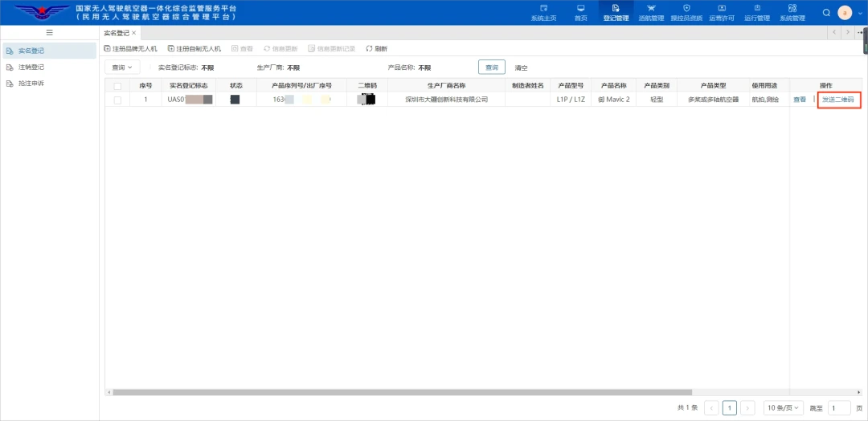Select 实名登记 in the left sidebar
This screenshot has height=421, width=868.
click(49, 51)
